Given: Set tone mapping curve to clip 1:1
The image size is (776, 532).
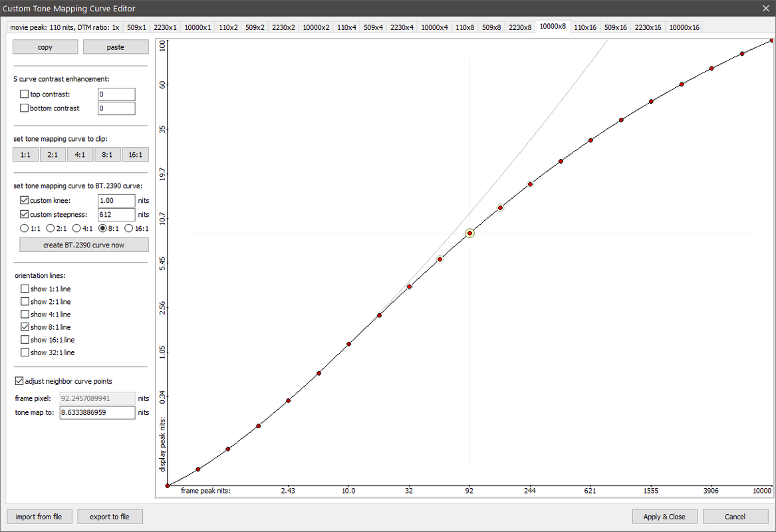Looking at the screenshot, I should click(25, 155).
